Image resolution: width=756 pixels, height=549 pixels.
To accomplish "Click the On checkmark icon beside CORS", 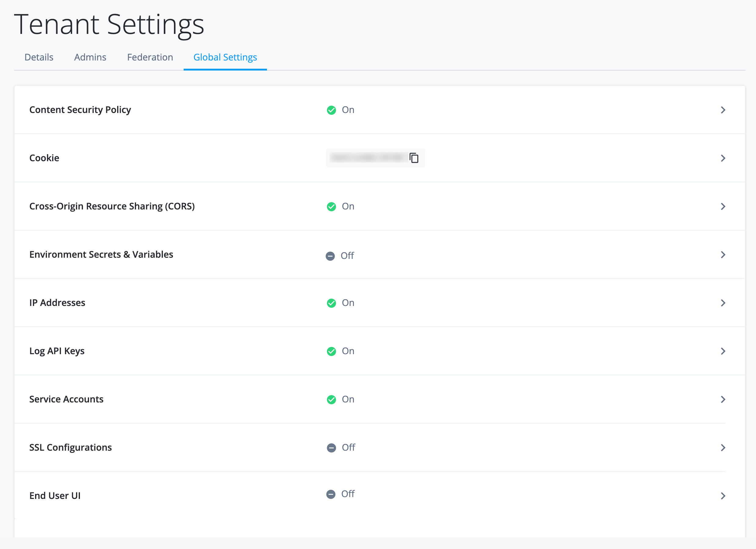I will tap(331, 206).
